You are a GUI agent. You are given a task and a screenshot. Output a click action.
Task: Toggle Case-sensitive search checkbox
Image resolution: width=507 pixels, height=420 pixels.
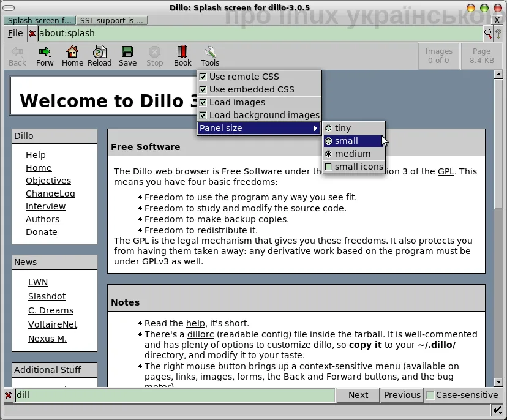(x=430, y=395)
